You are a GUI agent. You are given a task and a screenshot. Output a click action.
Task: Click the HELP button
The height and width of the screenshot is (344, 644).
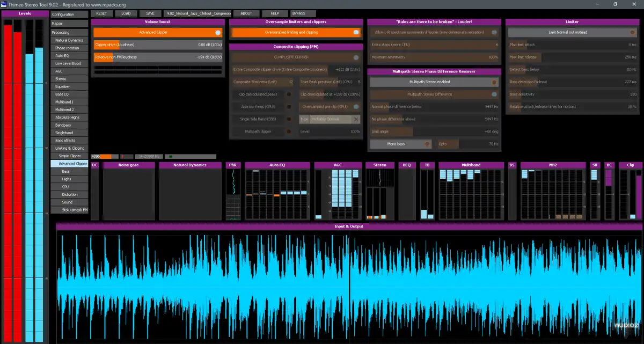click(275, 13)
